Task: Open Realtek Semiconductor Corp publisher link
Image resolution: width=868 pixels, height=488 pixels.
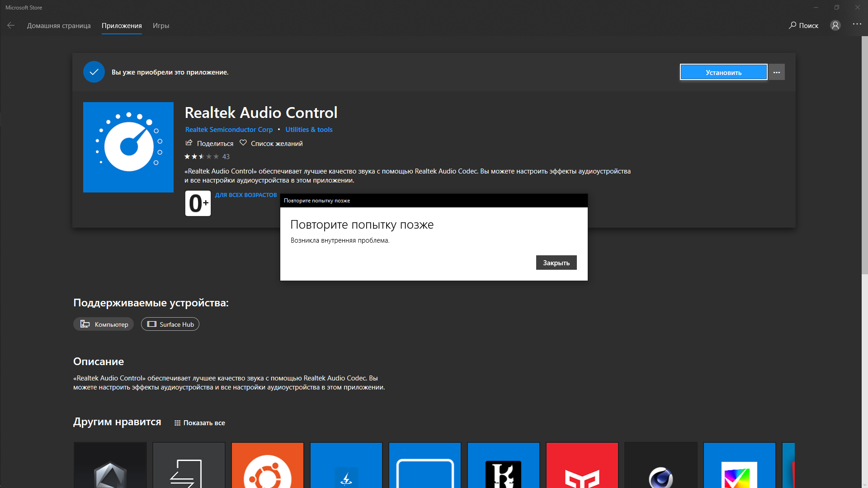Action: tap(229, 130)
